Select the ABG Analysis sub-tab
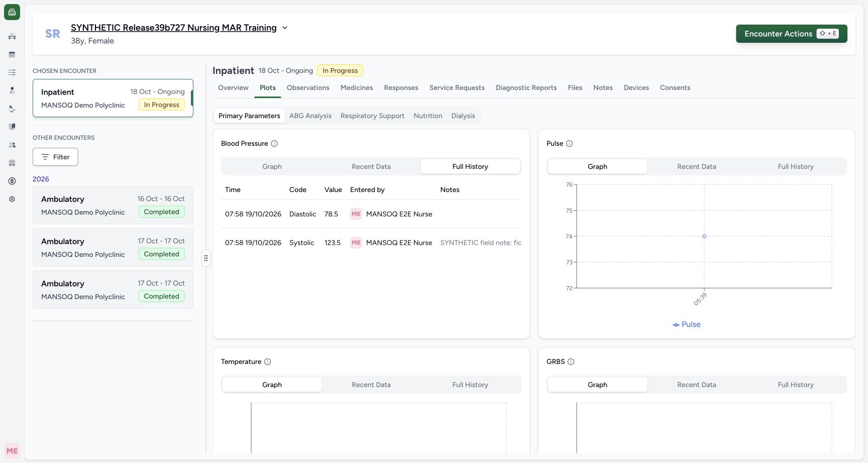The image size is (868, 463). pos(310,116)
